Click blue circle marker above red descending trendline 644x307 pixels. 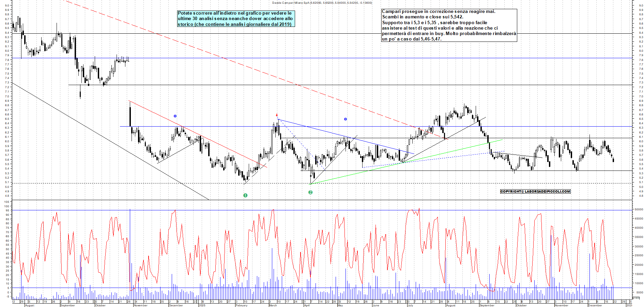[x=175, y=116]
